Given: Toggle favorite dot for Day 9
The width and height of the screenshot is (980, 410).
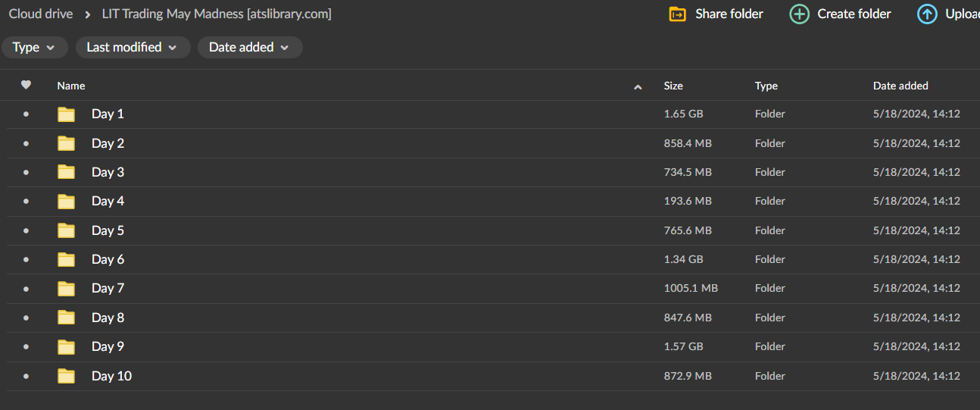Looking at the screenshot, I should pos(26,346).
